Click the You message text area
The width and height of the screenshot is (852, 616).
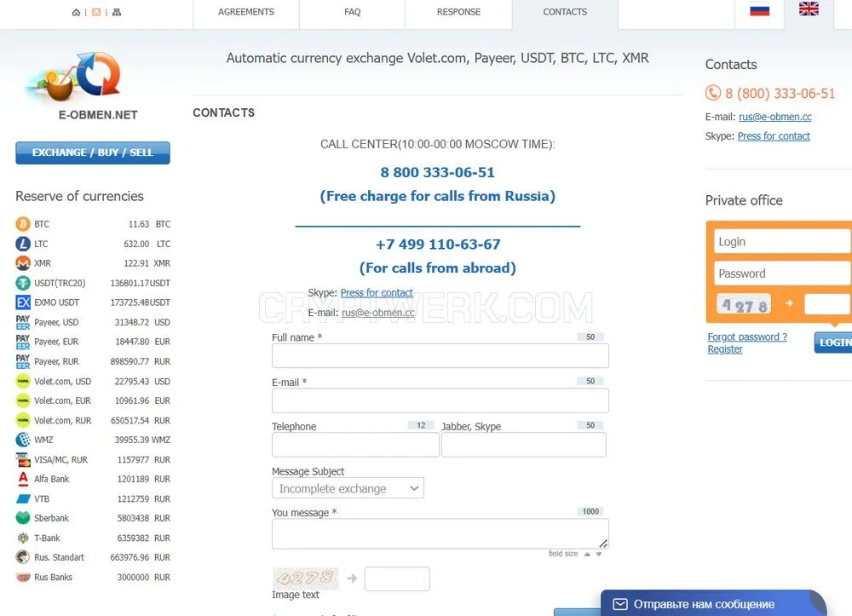(x=440, y=533)
